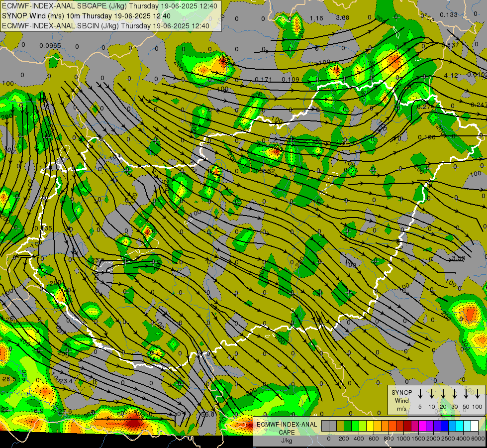The width and height of the screenshot is (487, 448).
Task: Select the magenta CAPE legend swatch
Action: pyautogui.click(x=422, y=426)
